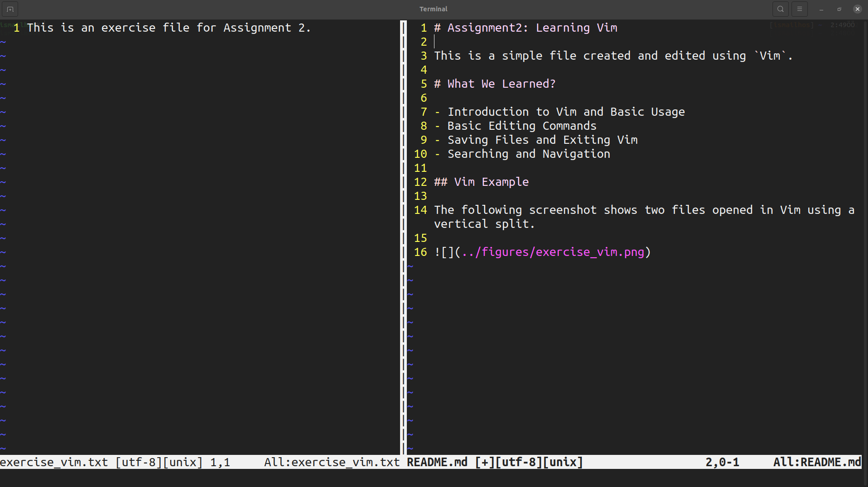
Task: Click the exercise_vim.txt status line
Action: tap(199, 462)
